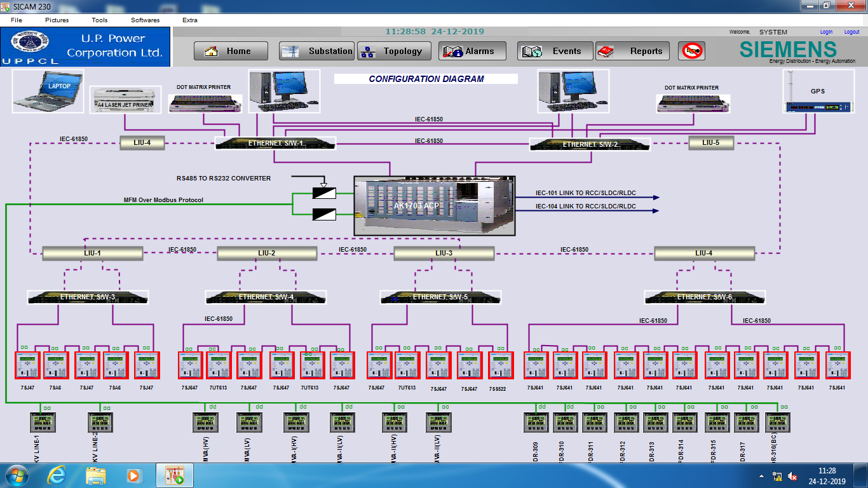Open the Pictures menu
This screenshot has width=868, height=488.
[57, 20]
